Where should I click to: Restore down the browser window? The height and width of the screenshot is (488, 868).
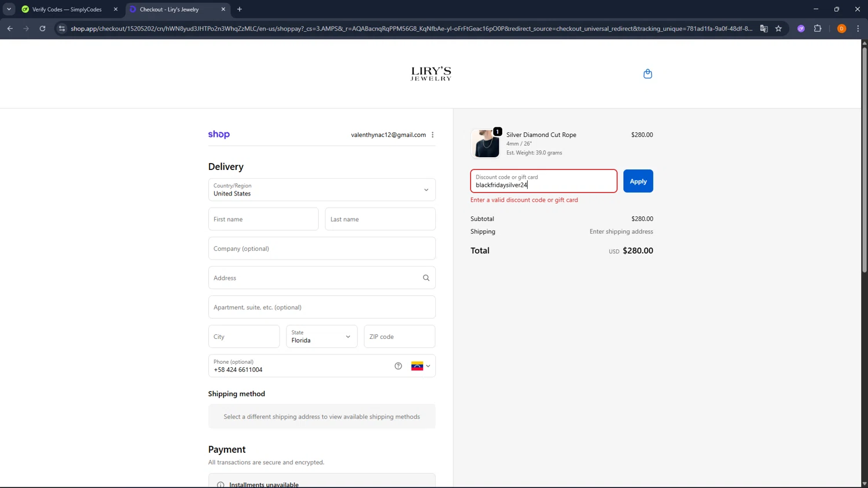837,9
